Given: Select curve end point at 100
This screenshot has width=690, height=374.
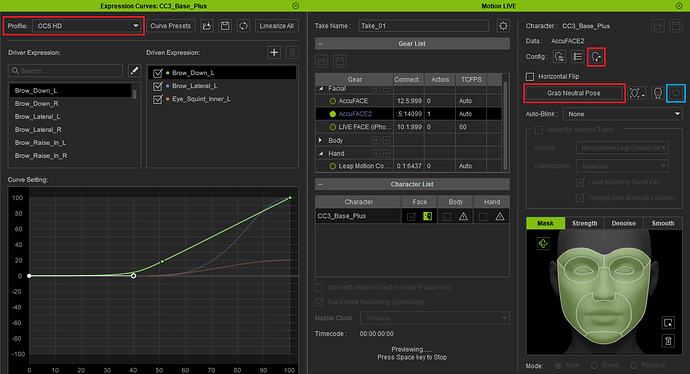Looking at the screenshot, I should coord(290,198).
